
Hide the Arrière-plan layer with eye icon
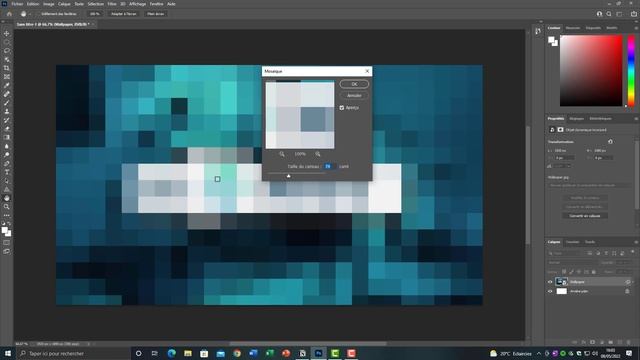[x=550, y=291]
